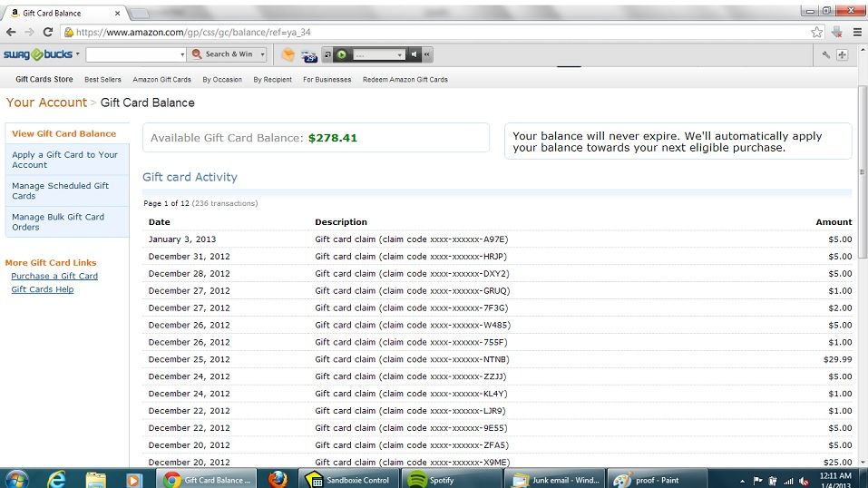Switch to Junk email window in taskbar
The height and width of the screenshot is (488, 868).
555,480
